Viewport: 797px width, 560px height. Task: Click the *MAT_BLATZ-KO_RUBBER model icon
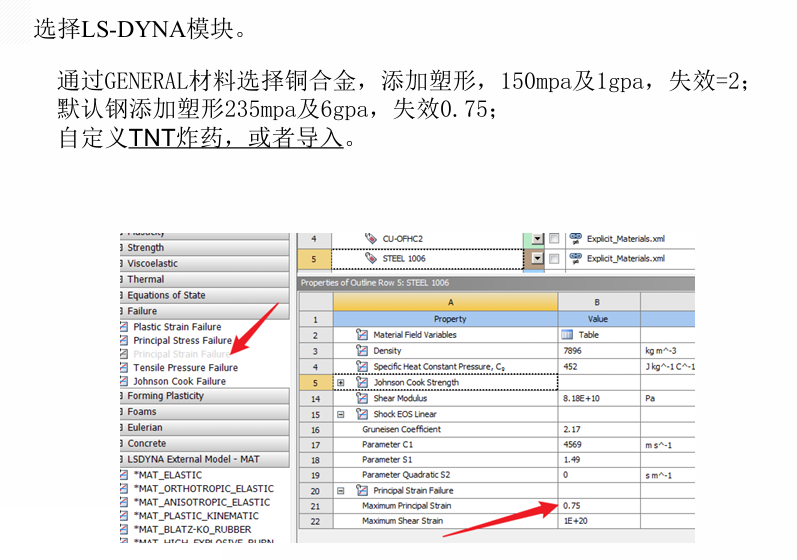tap(124, 530)
